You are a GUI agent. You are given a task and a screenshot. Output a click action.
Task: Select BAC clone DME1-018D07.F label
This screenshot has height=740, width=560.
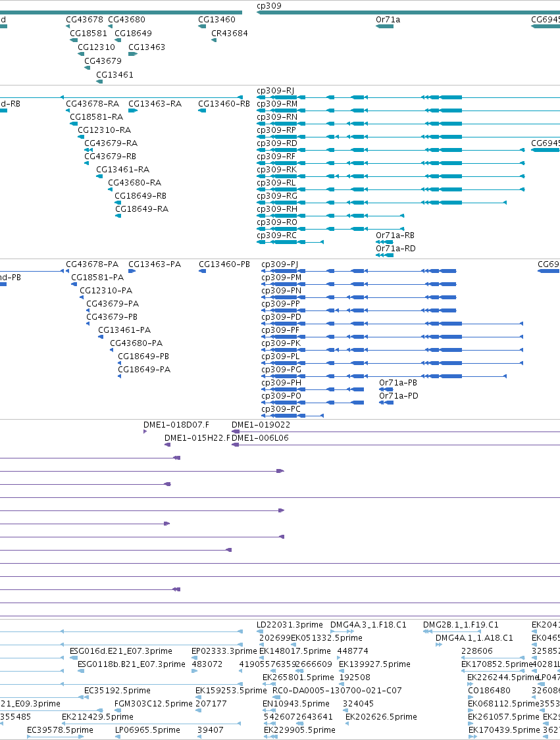pos(176,425)
